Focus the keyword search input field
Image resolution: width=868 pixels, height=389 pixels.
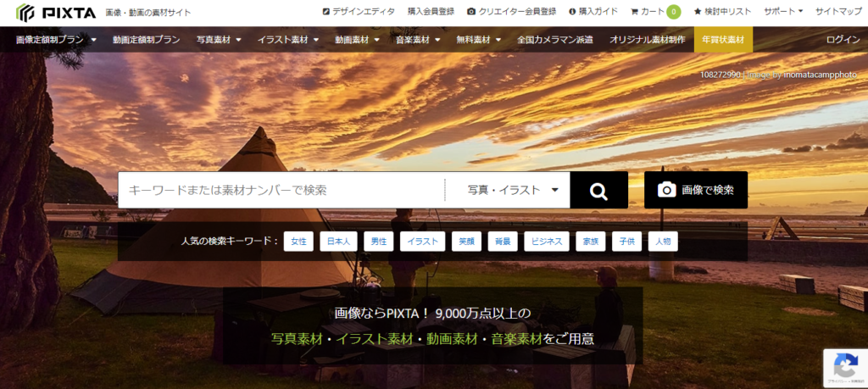[x=281, y=191]
